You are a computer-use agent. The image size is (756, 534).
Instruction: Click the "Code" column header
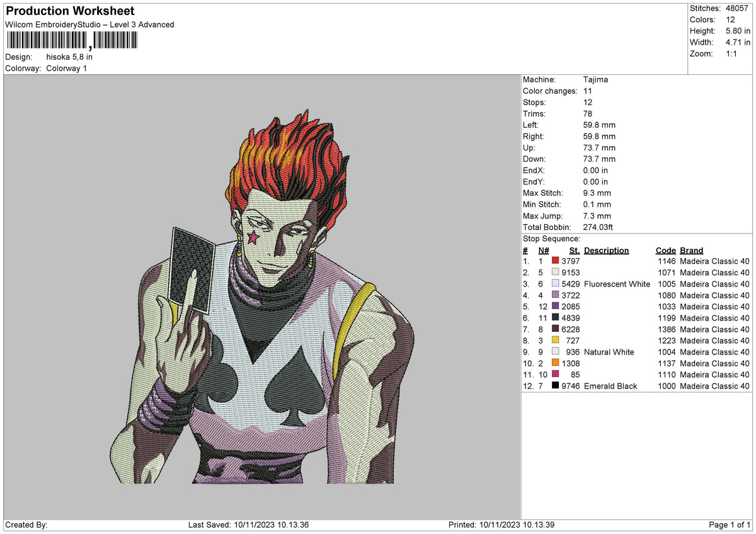(665, 250)
